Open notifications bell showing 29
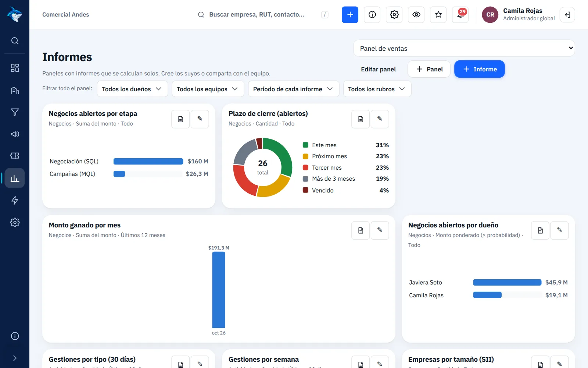 pyautogui.click(x=460, y=15)
